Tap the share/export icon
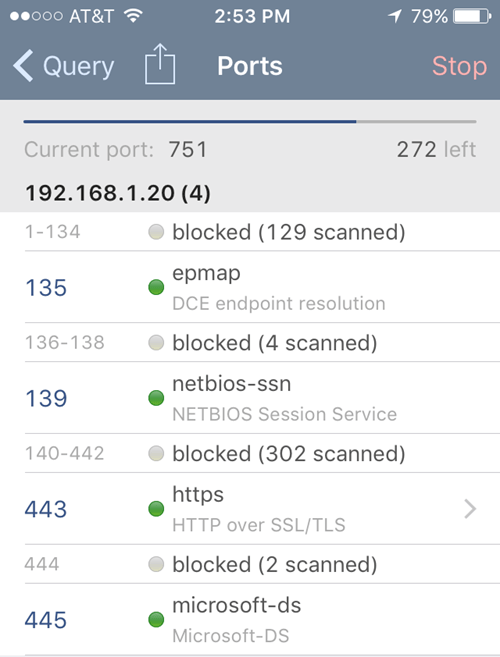The height and width of the screenshot is (657, 500). [x=160, y=65]
